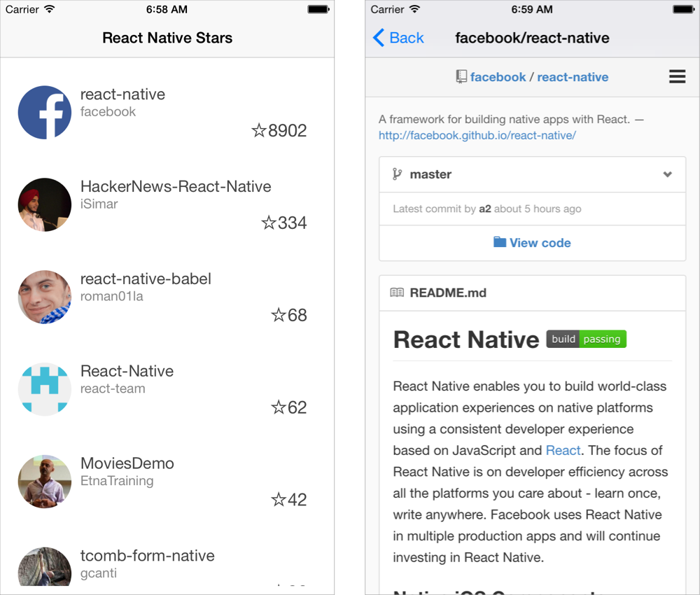Open the facebook owner link
700x595 pixels.
(x=498, y=77)
